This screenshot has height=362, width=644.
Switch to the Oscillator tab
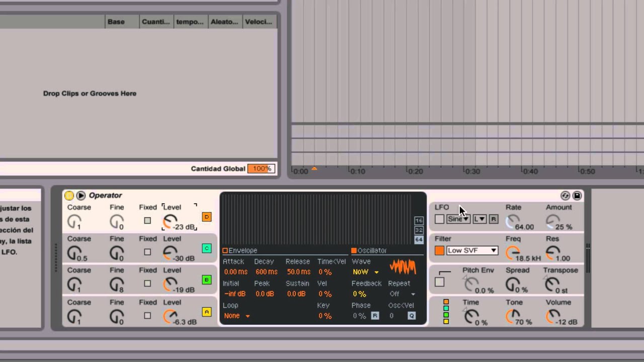(x=369, y=250)
